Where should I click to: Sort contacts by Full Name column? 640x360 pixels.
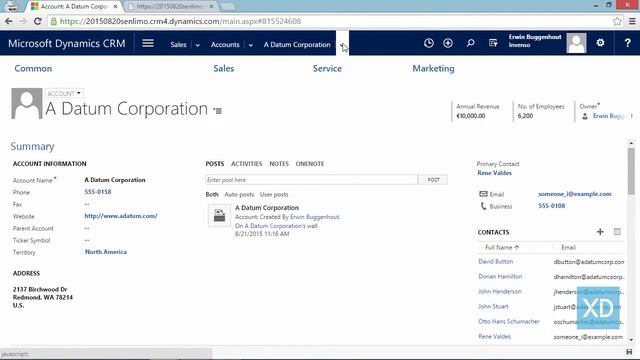pos(502,247)
